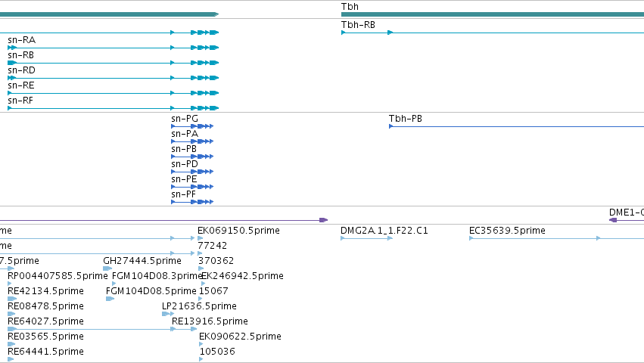Image resolution: width=644 pixels, height=363 pixels.
Task: Click the long purple arrow feature line
Action: (x=164, y=220)
